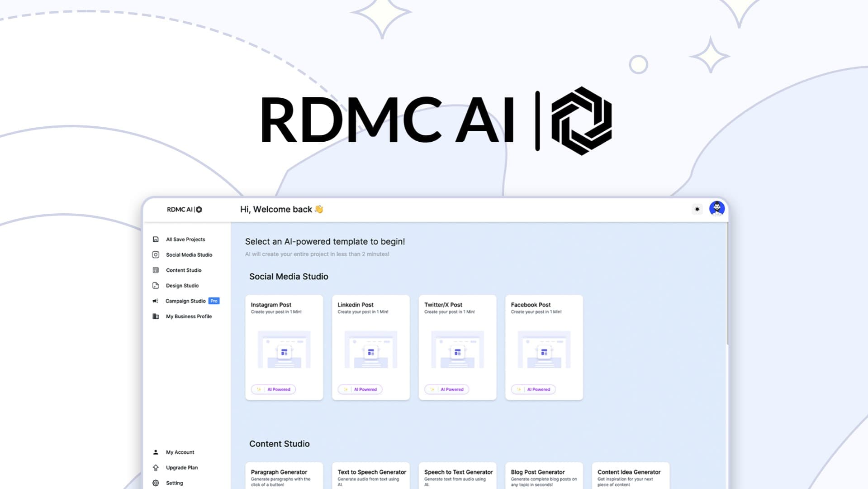
Task: Open the Linkedin Post template
Action: [x=370, y=348]
